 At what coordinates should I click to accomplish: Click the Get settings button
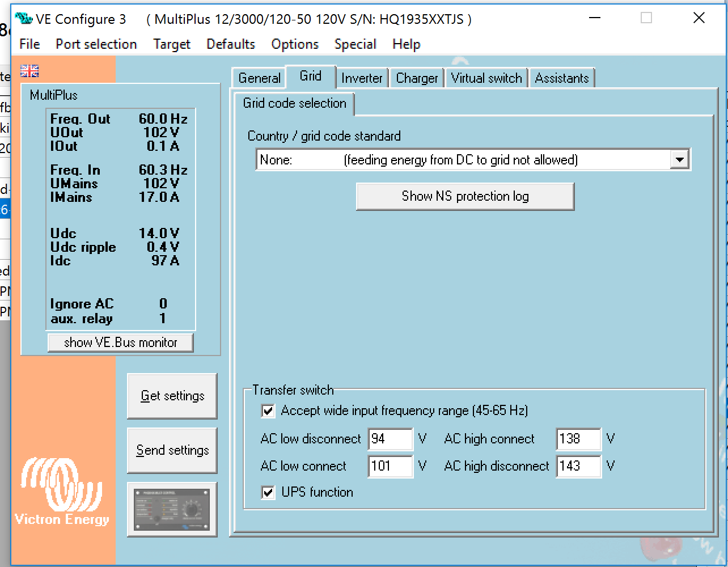tap(172, 396)
